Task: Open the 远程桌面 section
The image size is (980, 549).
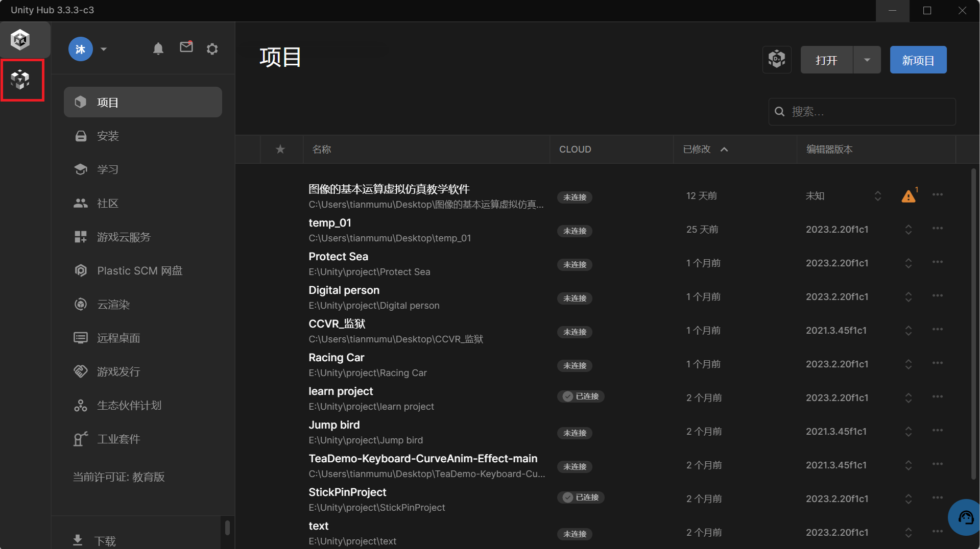Action: tap(143, 338)
